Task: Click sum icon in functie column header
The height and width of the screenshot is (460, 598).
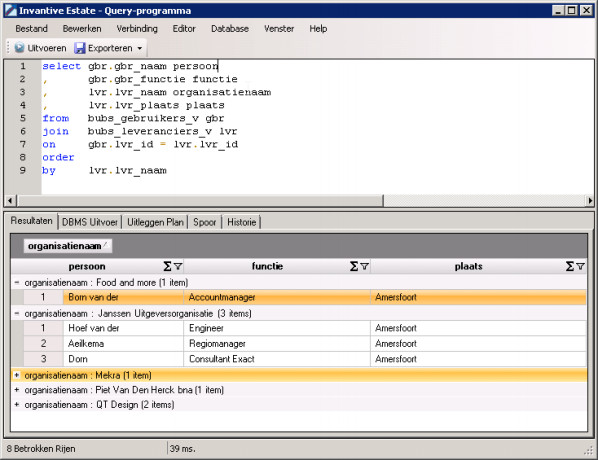Action: pos(354,266)
